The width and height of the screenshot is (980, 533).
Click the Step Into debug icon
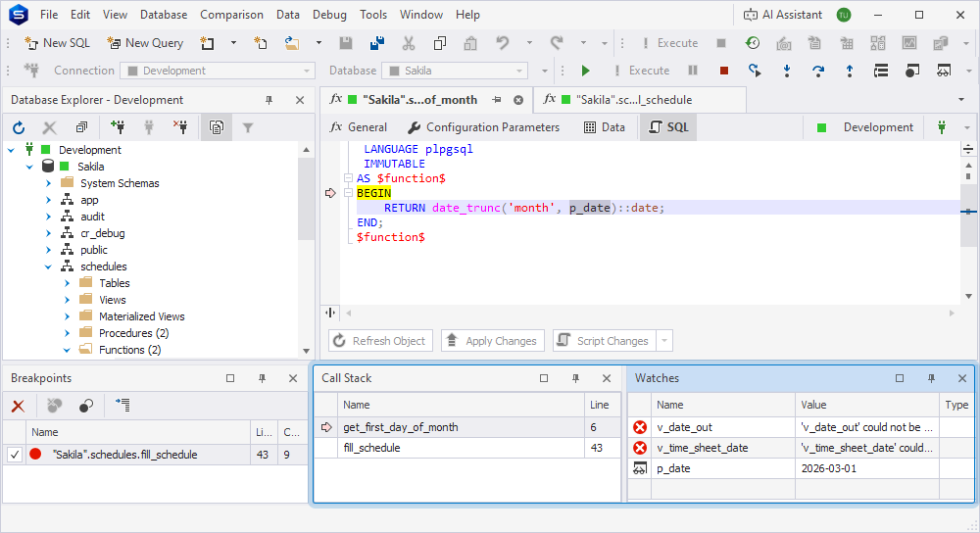[787, 71]
